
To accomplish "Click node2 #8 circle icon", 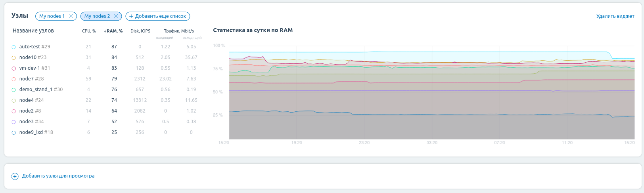I will point(13,111).
